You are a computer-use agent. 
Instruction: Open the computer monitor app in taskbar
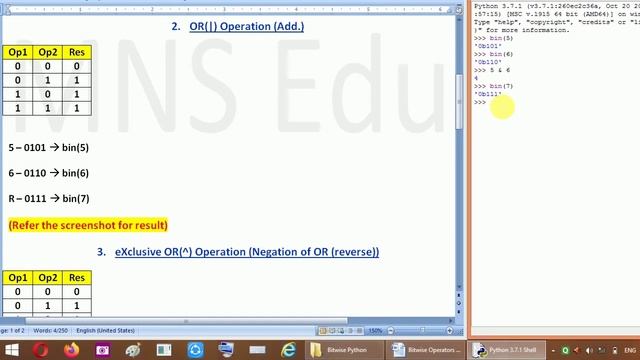(226, 350)
